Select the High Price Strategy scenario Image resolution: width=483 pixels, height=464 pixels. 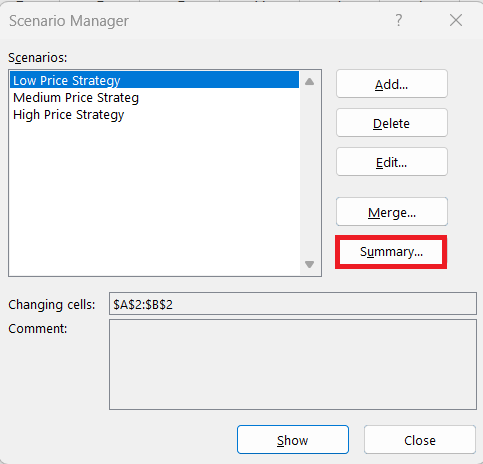(x=154, y=115)
